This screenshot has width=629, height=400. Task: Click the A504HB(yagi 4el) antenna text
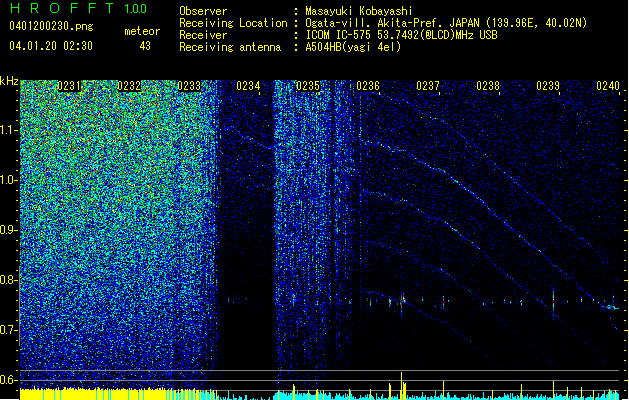353,47
